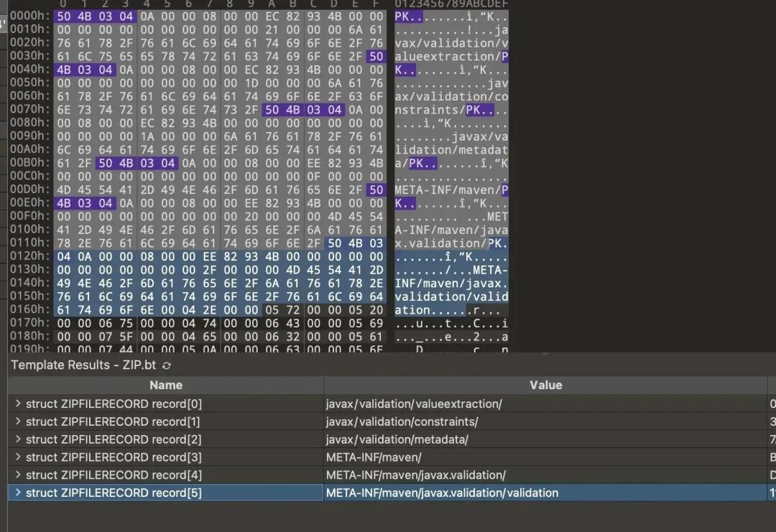Click the 0000h row address label
Screen dimensions: 776x532
coord(29,16)
